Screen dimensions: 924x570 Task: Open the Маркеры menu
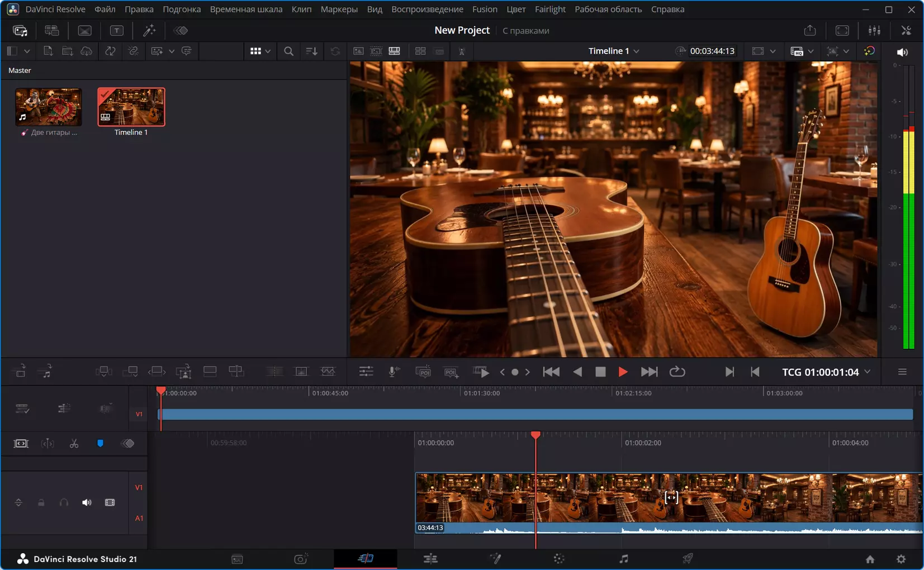[x=339, y=9]
